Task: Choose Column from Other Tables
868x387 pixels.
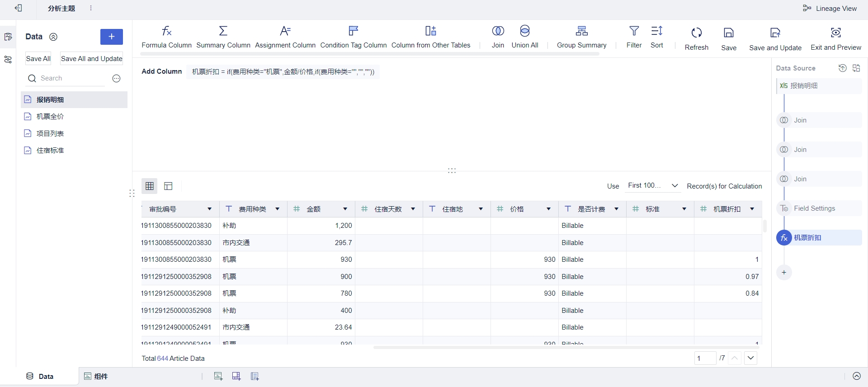Action: pyautogui.click(x=431, y=37)
